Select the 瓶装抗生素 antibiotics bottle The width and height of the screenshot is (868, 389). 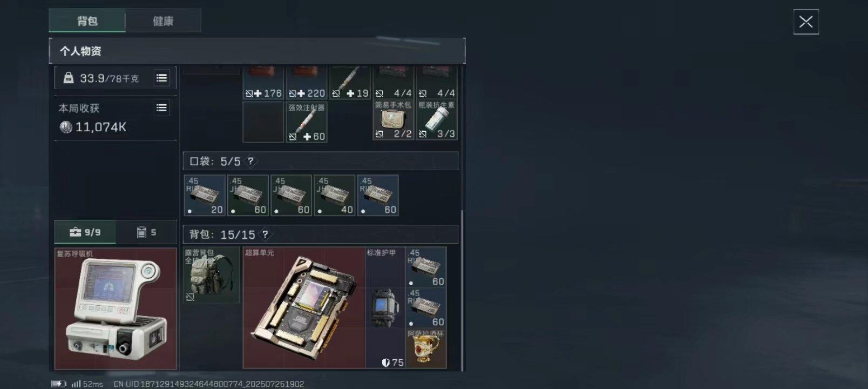pyautogui.click(x=437, y=120)
